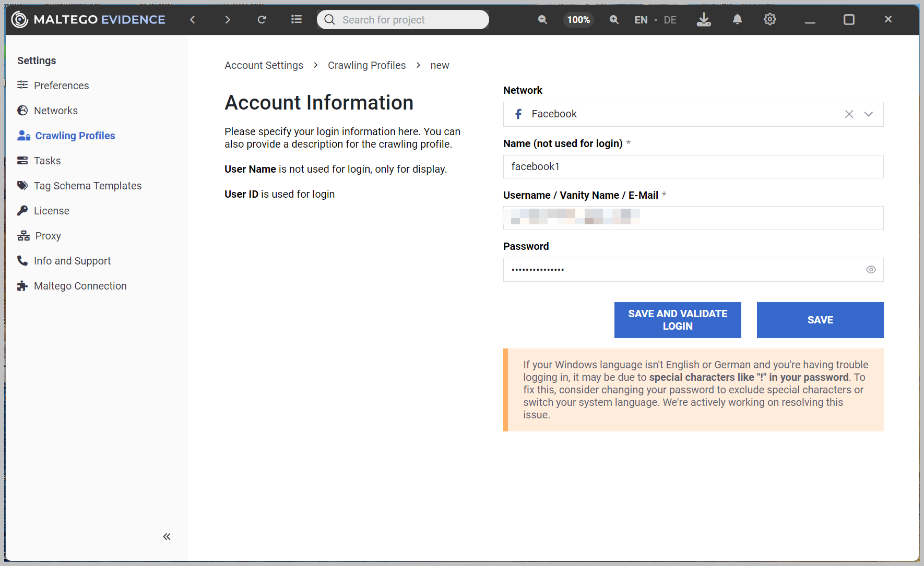Click the Account Information heading
Screen dimensions: 924x566
(x=319, y=103)
